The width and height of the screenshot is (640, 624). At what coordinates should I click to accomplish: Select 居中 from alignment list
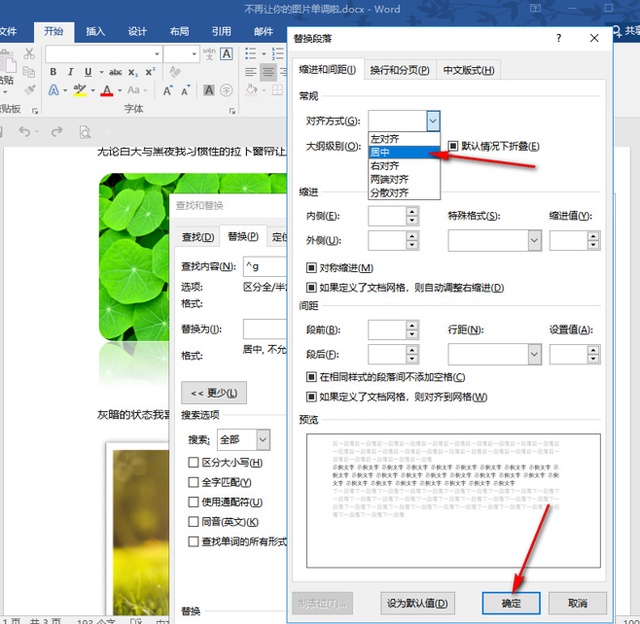[404, 152]
